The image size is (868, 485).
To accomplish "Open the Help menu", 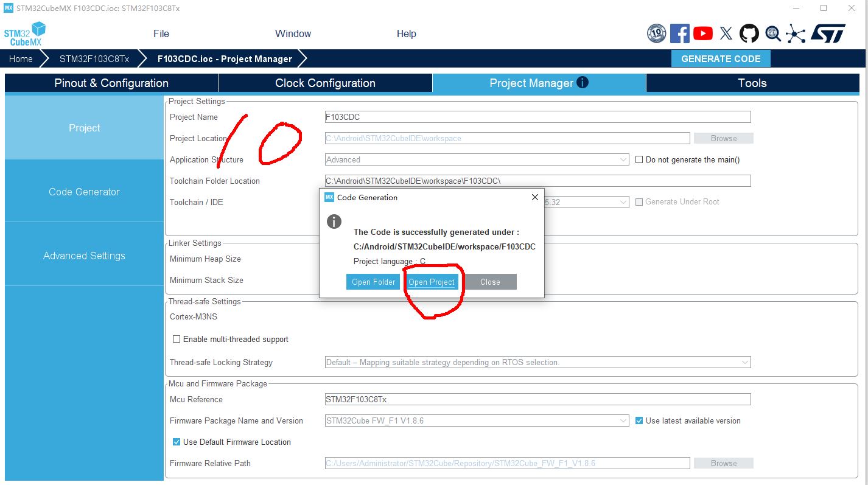I will pos(406,33).
